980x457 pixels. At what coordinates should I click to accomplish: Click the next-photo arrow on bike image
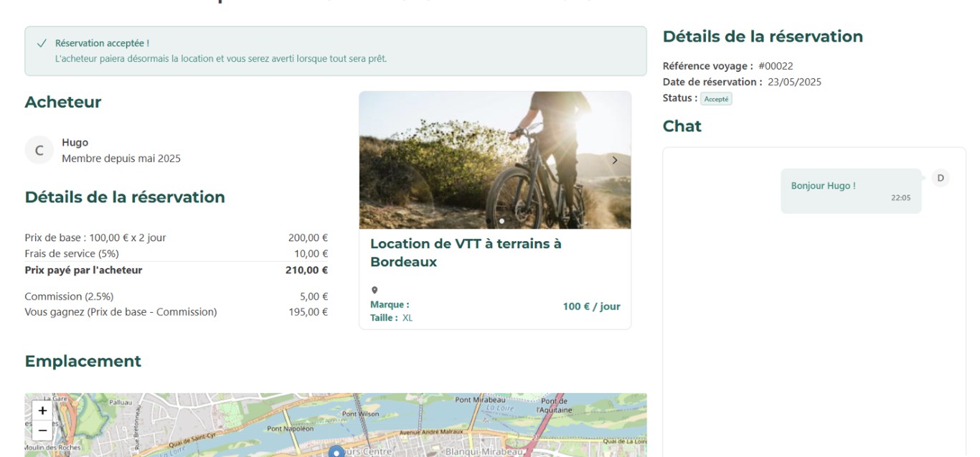pyautogui.click(x=614, y=161)
